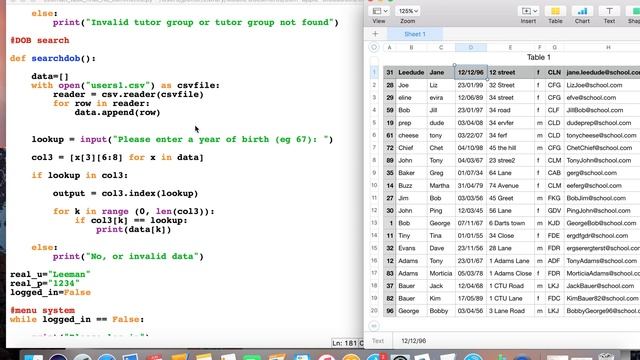This screenshot has width=640, height=360.
Task: Click the Table icon in Numbers toolbar
Action: [555, 11]
